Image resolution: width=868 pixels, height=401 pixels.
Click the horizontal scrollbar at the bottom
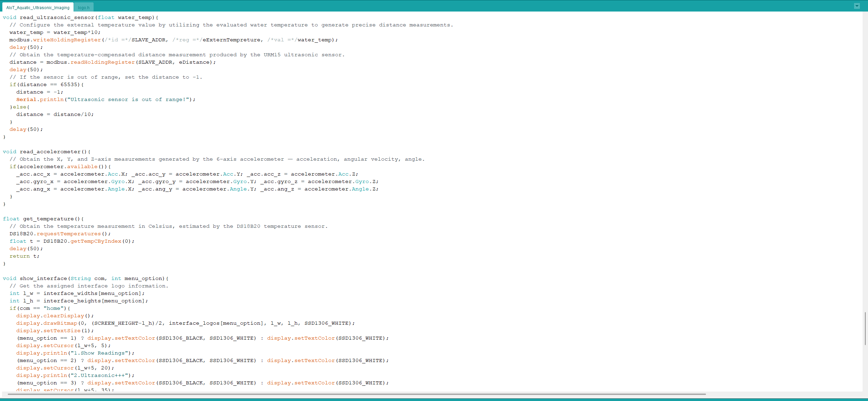click(356, 394)
